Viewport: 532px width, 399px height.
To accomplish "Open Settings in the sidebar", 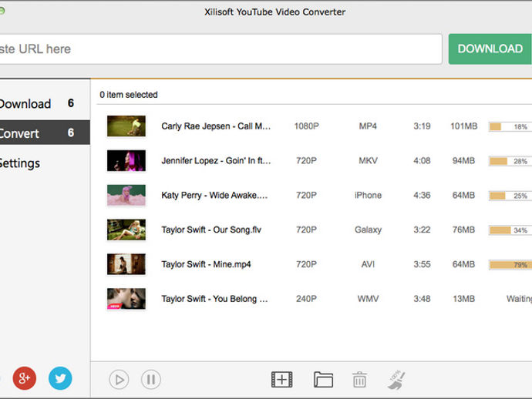I will coord(45,163).
